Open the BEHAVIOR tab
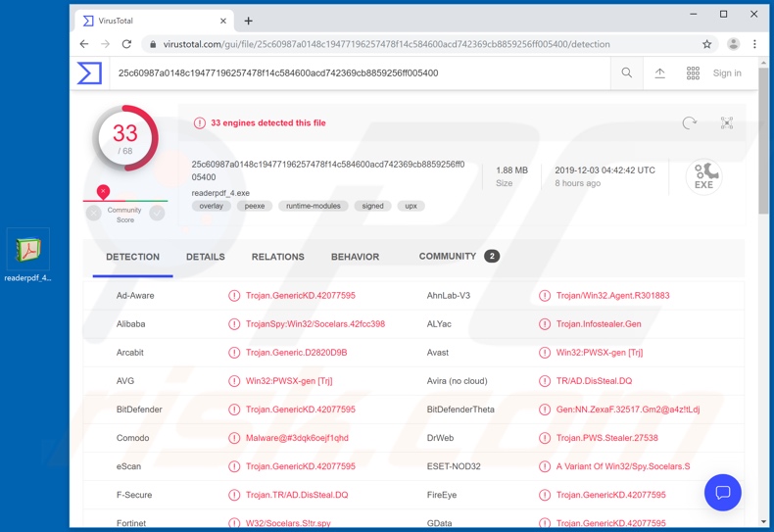The image size is (774, 532). pos(355,257)
